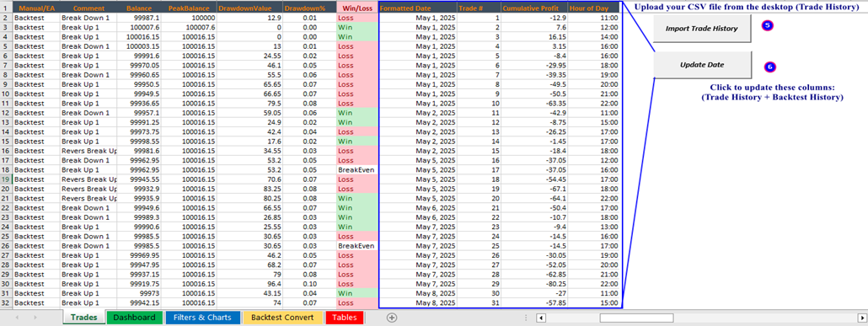This screenshot has width=868, height=326.
Task: Click the BreakEven cell in row 26
Action: click(x=357, y=246)
